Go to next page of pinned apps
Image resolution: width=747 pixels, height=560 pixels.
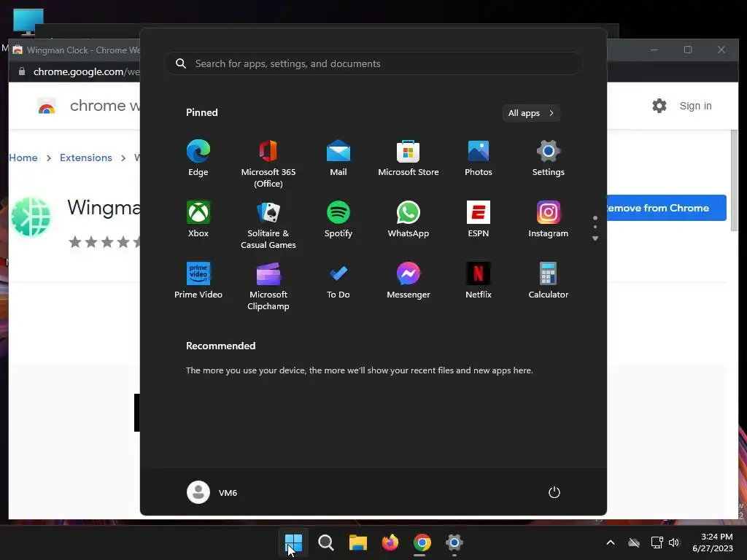(x=595, y=238)
